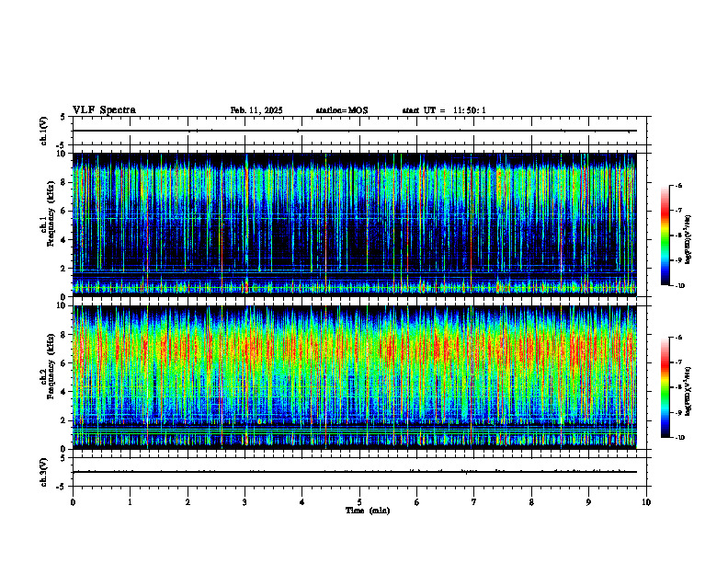Click the time axis tick label '5'
The width and height of the screenshot is (728, 563).
point(359,502)
